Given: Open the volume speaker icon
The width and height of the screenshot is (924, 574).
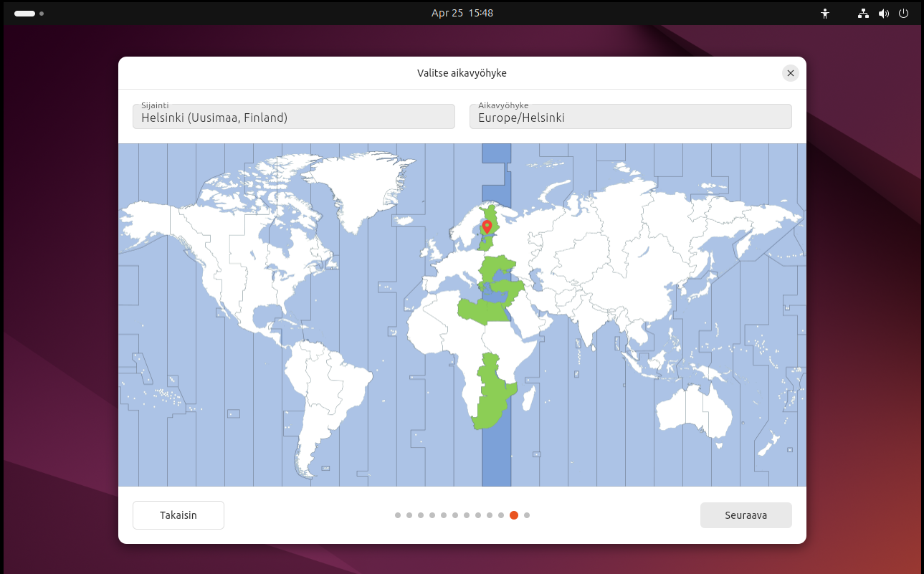Looking at the screenshot, I should 883,13.
